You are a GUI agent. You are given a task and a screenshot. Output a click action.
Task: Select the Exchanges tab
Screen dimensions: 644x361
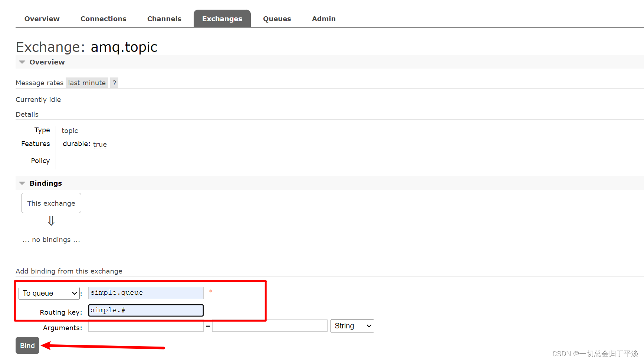pyautogui.click(x=222, y=19)
